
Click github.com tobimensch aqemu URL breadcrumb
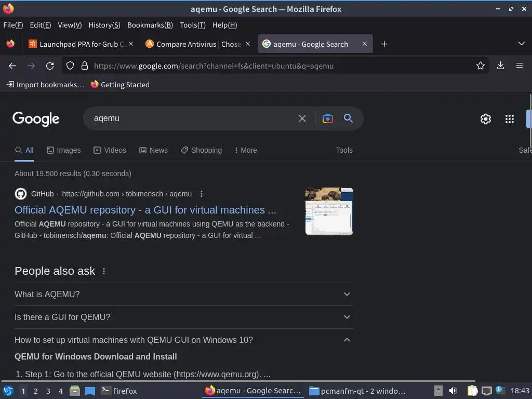tap(127, 194)
